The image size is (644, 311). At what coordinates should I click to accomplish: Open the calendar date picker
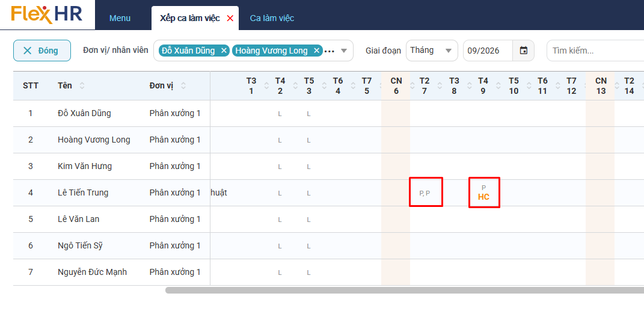(523, 51)
